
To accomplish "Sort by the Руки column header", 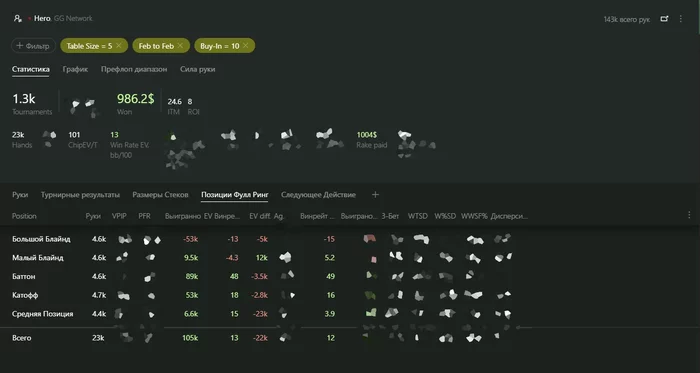I will pyautogui.click(x=93, y=216).
